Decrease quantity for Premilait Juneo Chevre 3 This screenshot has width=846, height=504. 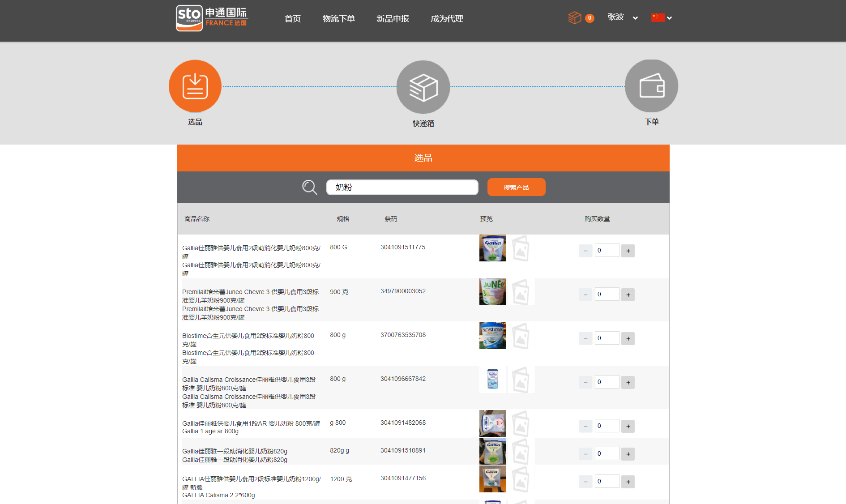[585, 295]
